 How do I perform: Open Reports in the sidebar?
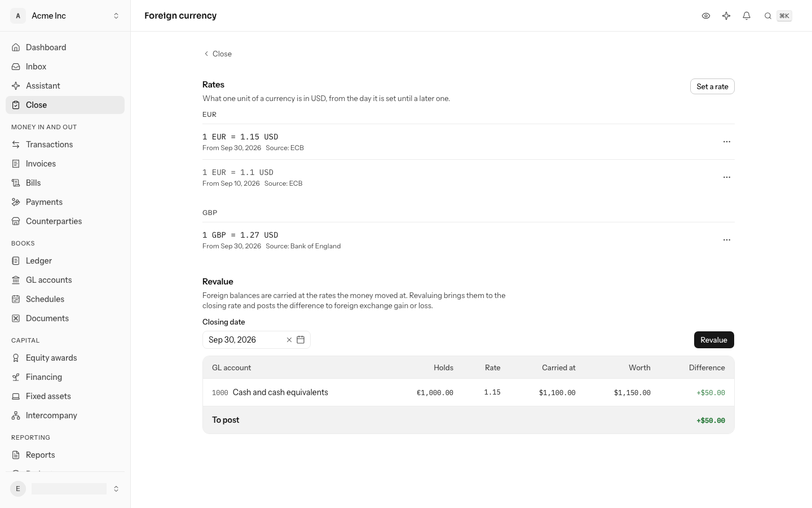point(65,455)
